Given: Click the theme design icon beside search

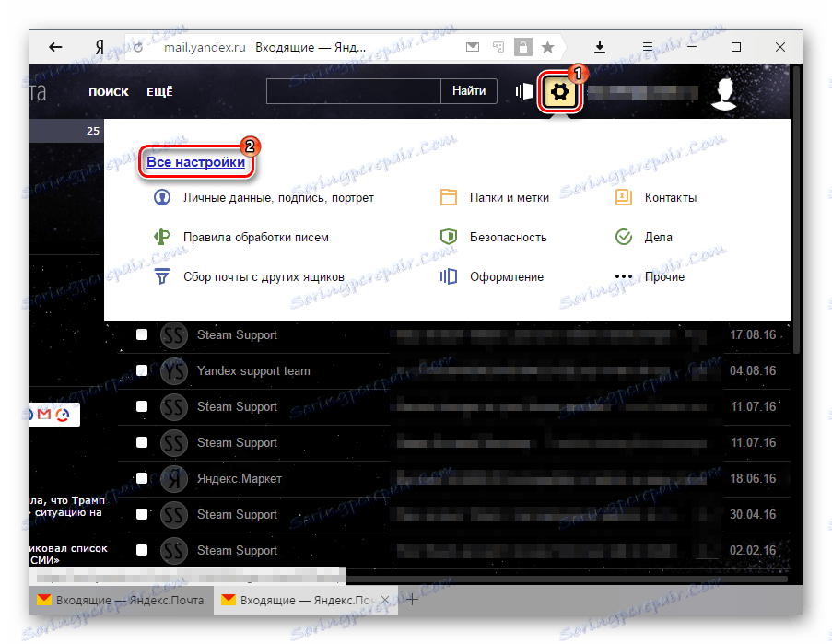Looking at the screenshot, I should 523,91.
